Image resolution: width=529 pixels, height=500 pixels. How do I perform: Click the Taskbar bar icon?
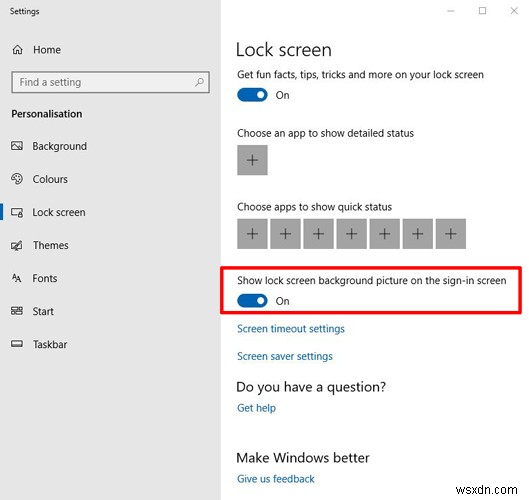tap(17, 344)
